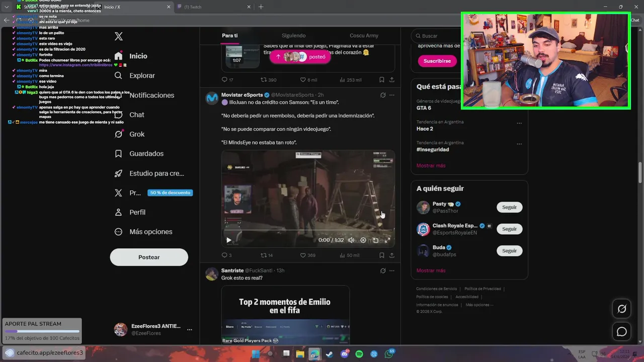Image resolution: width=644 pixels, height=362 pixels.
Task: Open Más opciones in the sidebar
Action: (x=143, y=232)
